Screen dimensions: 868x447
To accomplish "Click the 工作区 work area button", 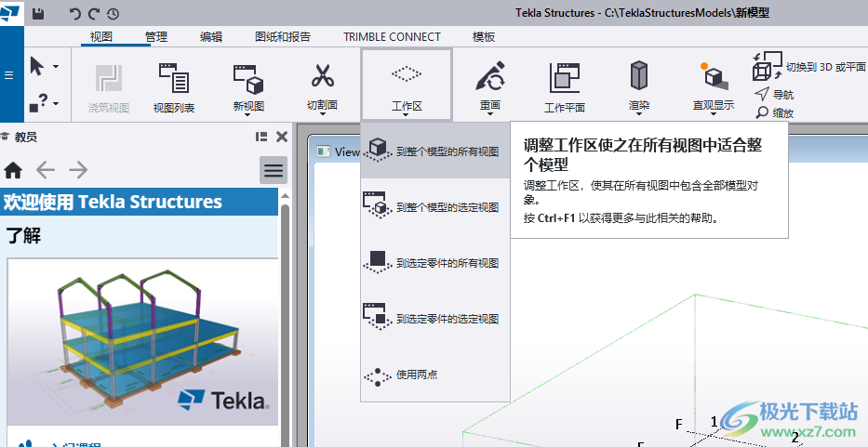I will [407, 84].
